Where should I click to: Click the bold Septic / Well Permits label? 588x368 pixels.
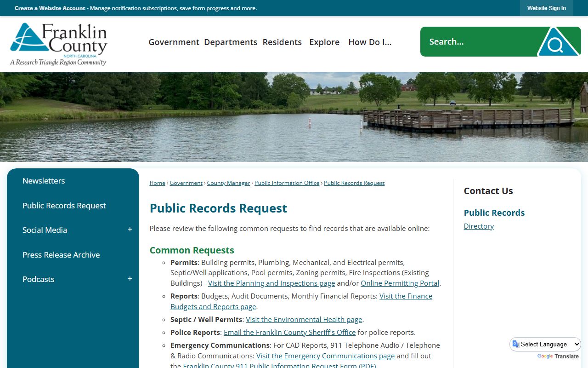[x=206, y=320]
